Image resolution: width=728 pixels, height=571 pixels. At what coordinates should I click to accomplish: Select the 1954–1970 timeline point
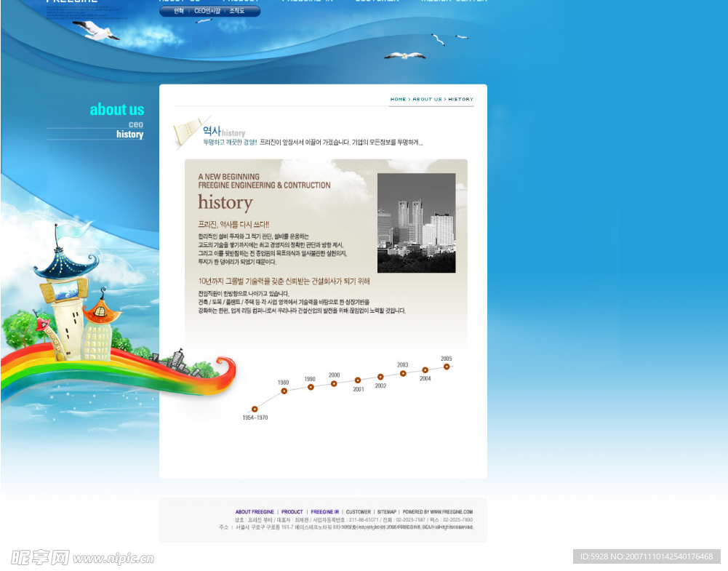click(x=255, y=409)
